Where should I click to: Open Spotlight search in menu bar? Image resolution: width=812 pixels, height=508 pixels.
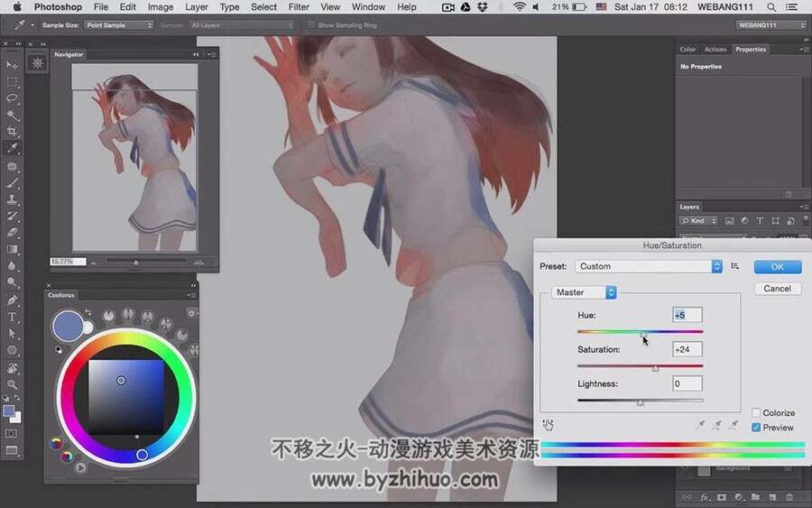771,7
